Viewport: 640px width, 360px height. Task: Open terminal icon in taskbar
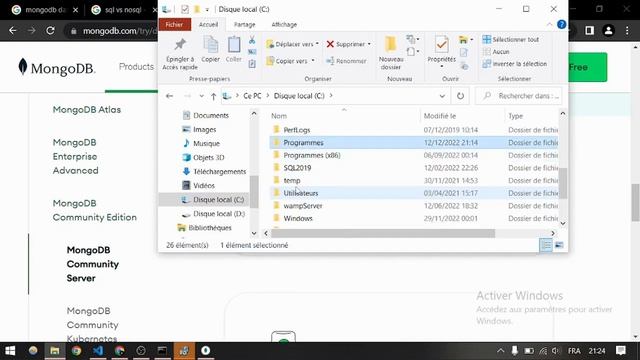(x=162, y=351)
